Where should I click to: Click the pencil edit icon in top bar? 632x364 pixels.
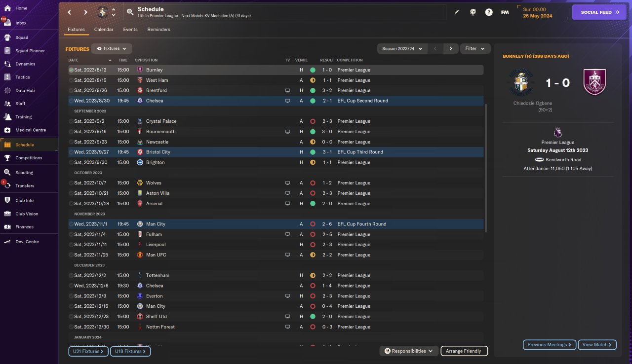coord(457,12)
